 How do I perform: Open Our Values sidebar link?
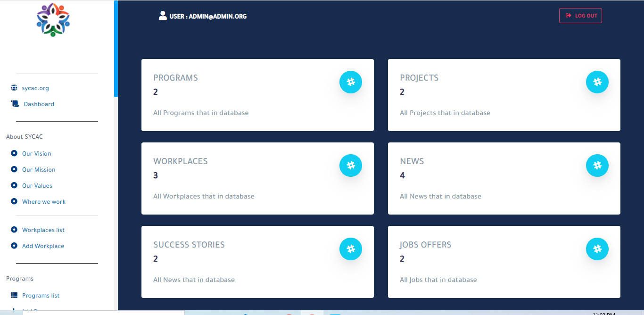tap(37, 186)
